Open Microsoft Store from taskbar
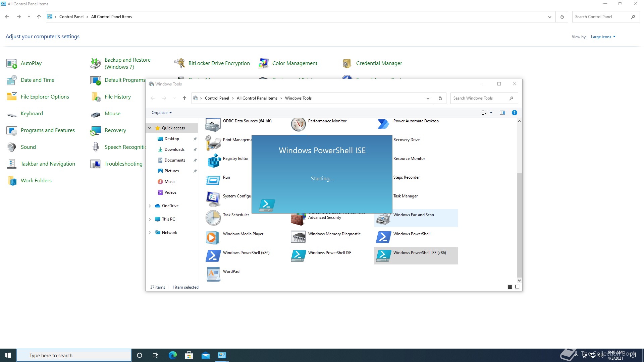Image resolution: width=644 pixels, height=362 pixels. tap(189, 355)
